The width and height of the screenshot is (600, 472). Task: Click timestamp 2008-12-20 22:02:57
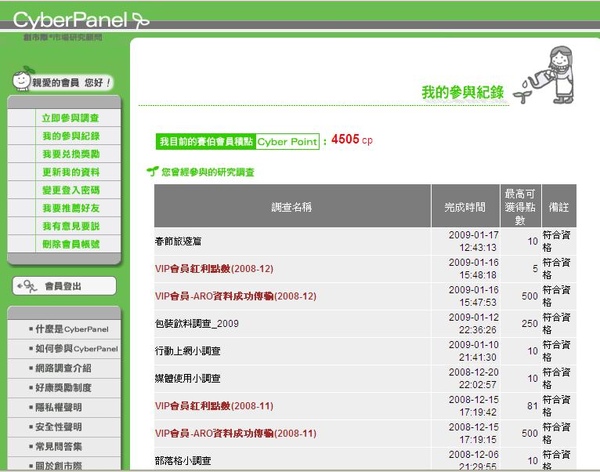[474, 378]
